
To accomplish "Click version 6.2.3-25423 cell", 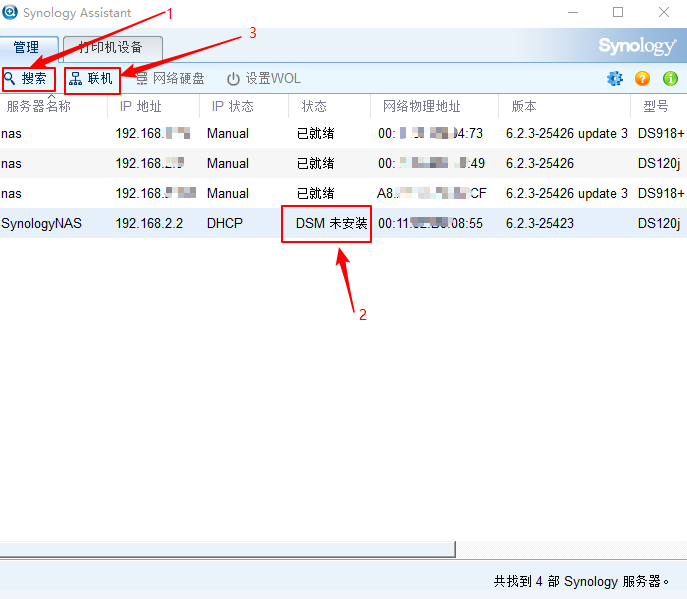I will tap(540, 223).
